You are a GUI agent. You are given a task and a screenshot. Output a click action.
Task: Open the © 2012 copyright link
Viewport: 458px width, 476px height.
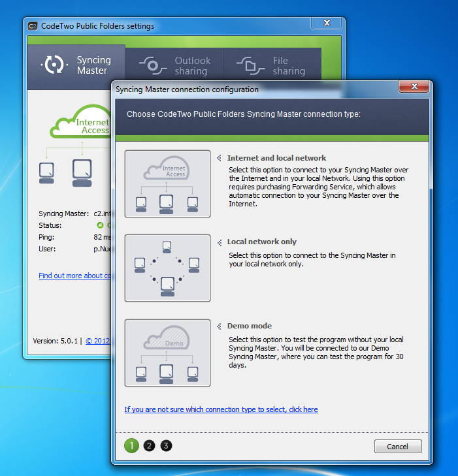tap(98, 341)
